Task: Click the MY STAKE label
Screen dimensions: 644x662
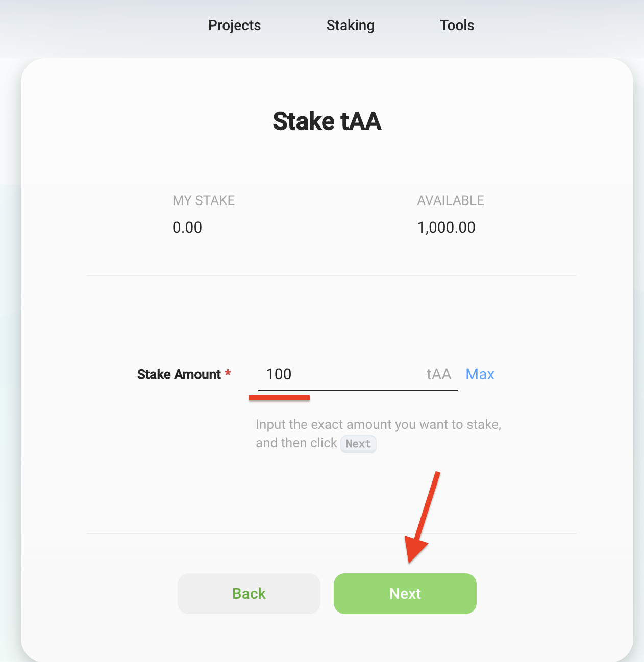Action: pos(204,200)
